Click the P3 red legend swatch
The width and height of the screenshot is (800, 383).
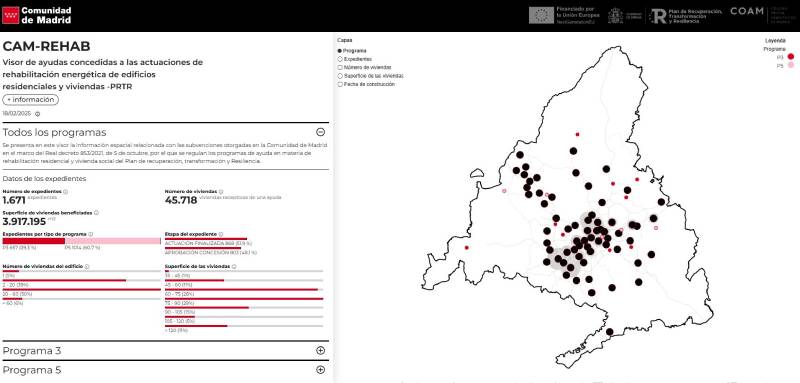tap(791, 57)
